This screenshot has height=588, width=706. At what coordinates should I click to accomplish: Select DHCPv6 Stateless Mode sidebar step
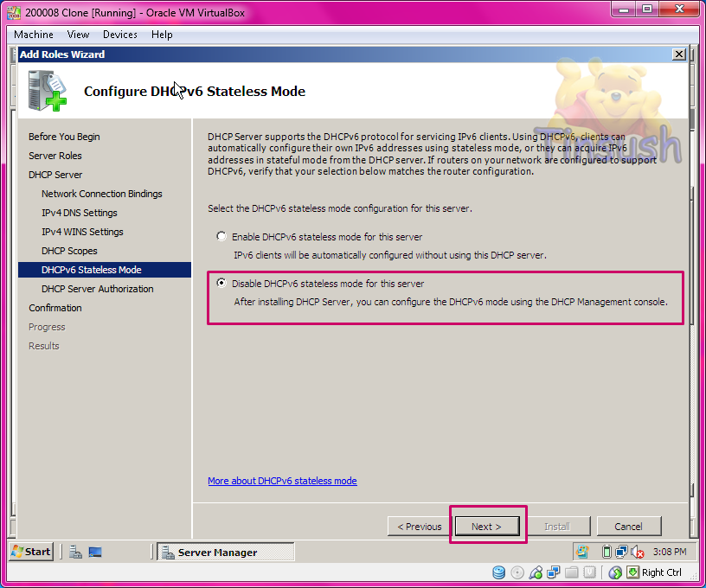tap(105, 270)
